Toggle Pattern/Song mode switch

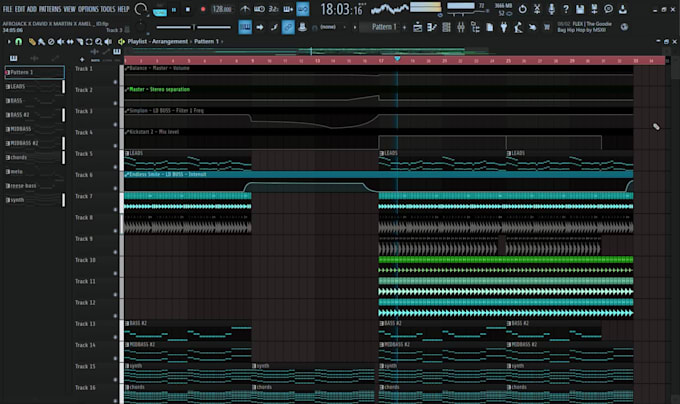click(160, 9)
